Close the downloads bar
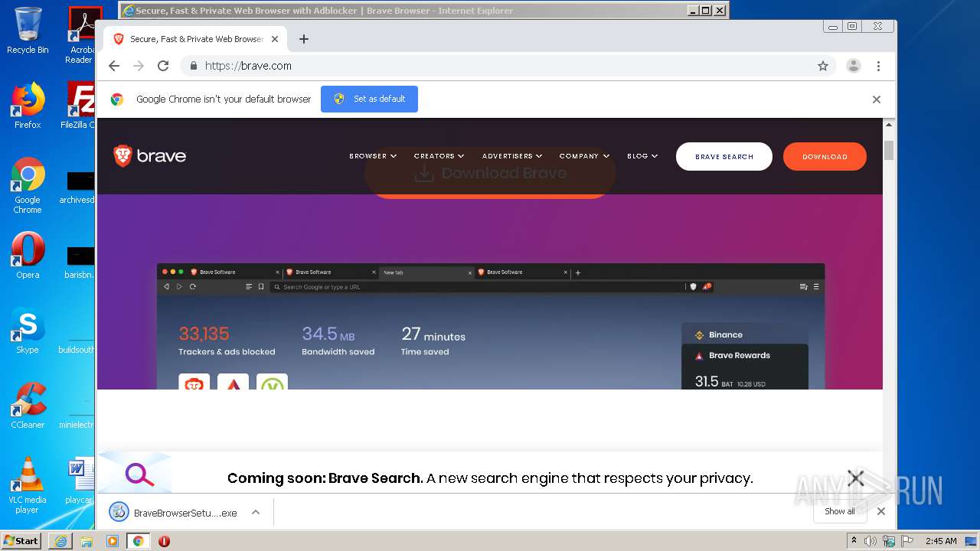980x551 pixels. coord(881,511)
